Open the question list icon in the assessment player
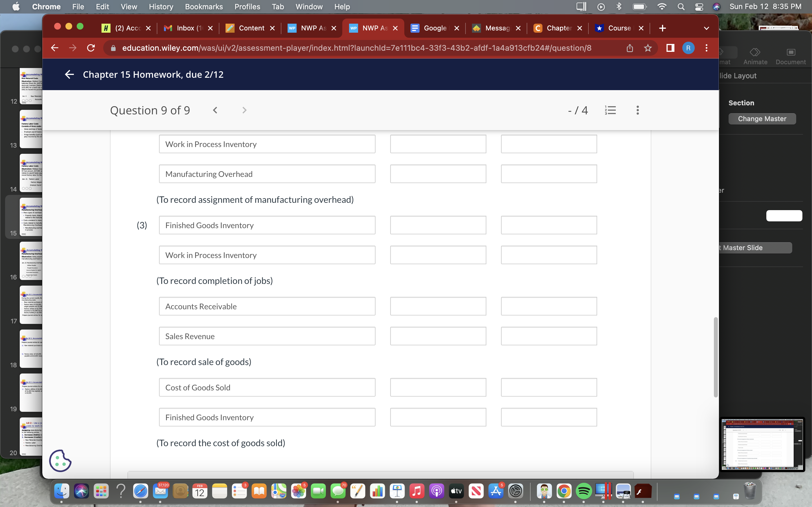The width and height of the screenshot is (812, 507). (x=611, y=110)
